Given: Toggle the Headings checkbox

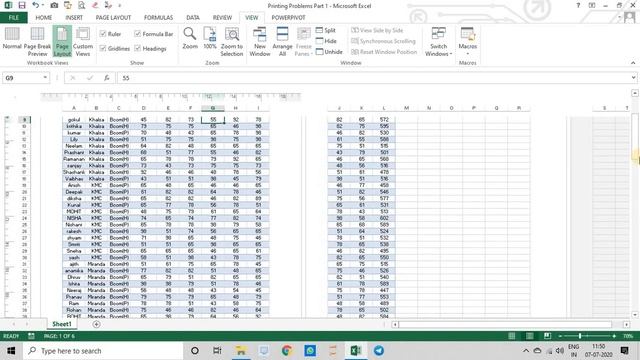Looking at the screenshot, I should 138,48.
